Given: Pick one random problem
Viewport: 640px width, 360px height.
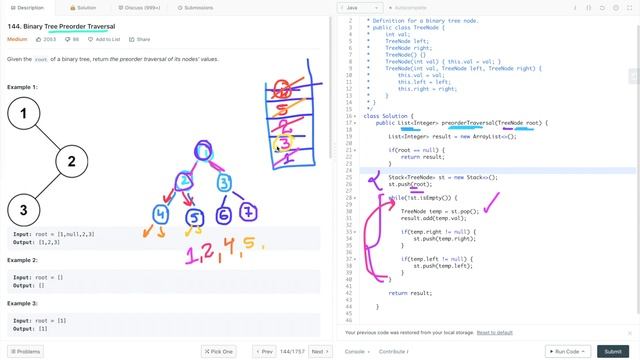Looking at the screenshot, I should coord(219,351).
